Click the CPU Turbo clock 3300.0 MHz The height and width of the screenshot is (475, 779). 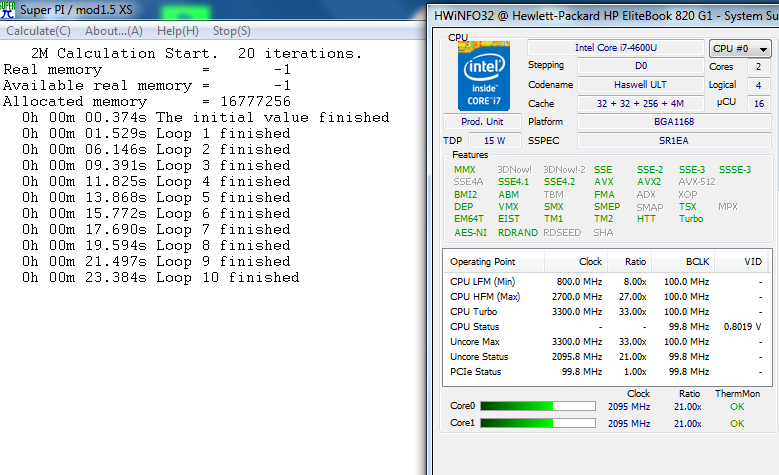pyautogui.click(x=577, y=312)
